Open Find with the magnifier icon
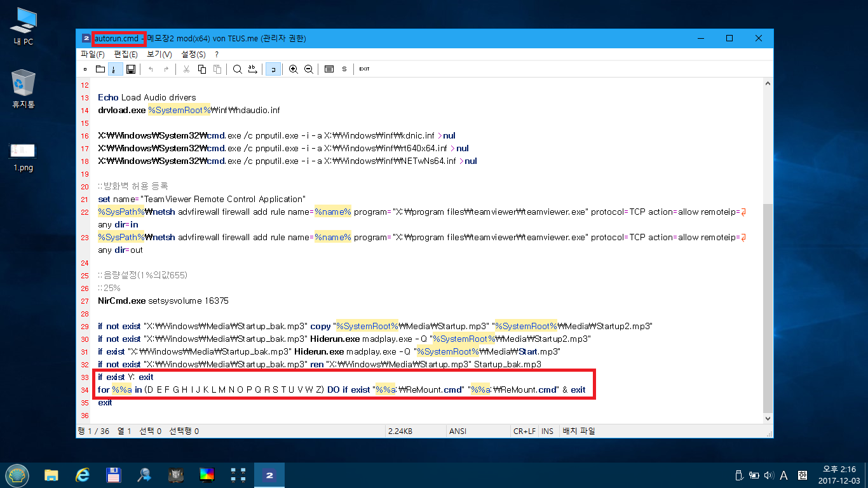This screenshot has height=488, width=868. point(237,69)
